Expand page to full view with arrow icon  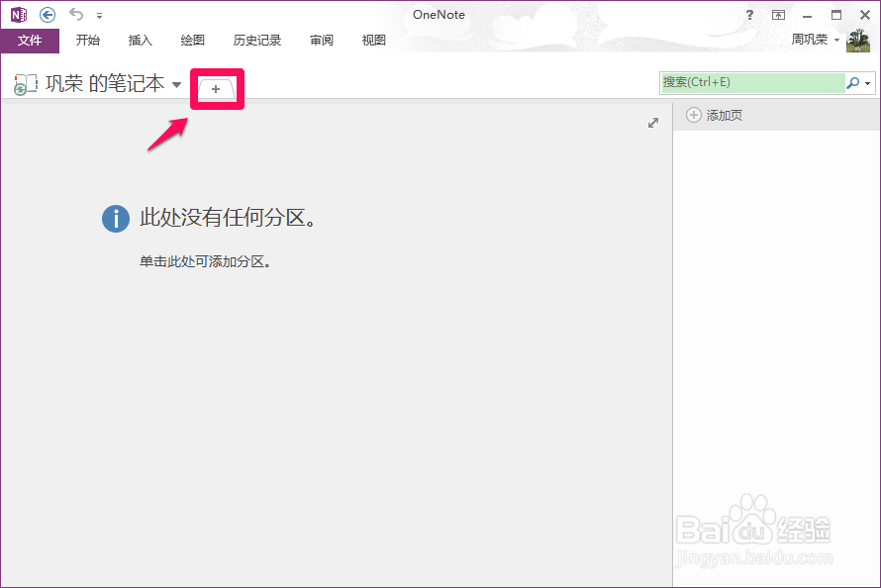click(653, 123)
